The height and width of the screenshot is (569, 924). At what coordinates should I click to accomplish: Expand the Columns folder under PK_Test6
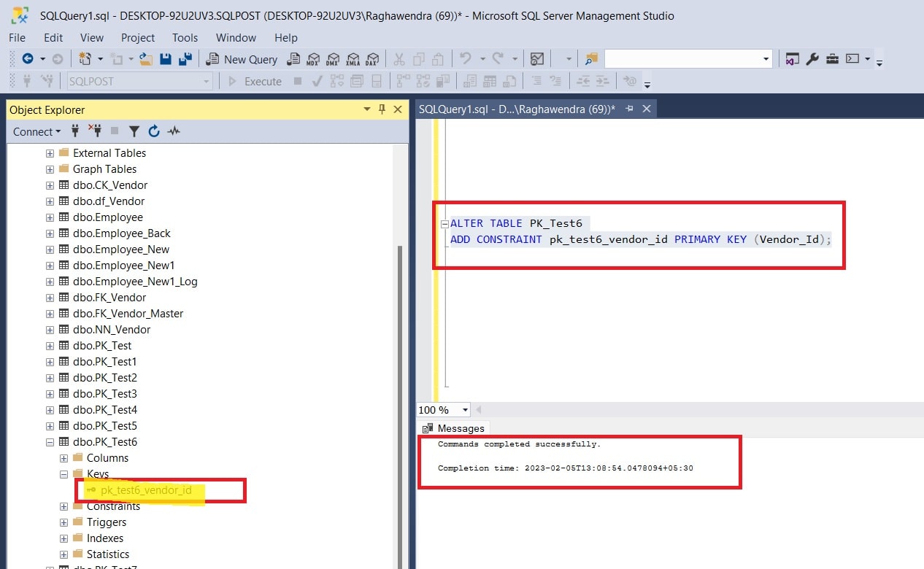point(63,458)
